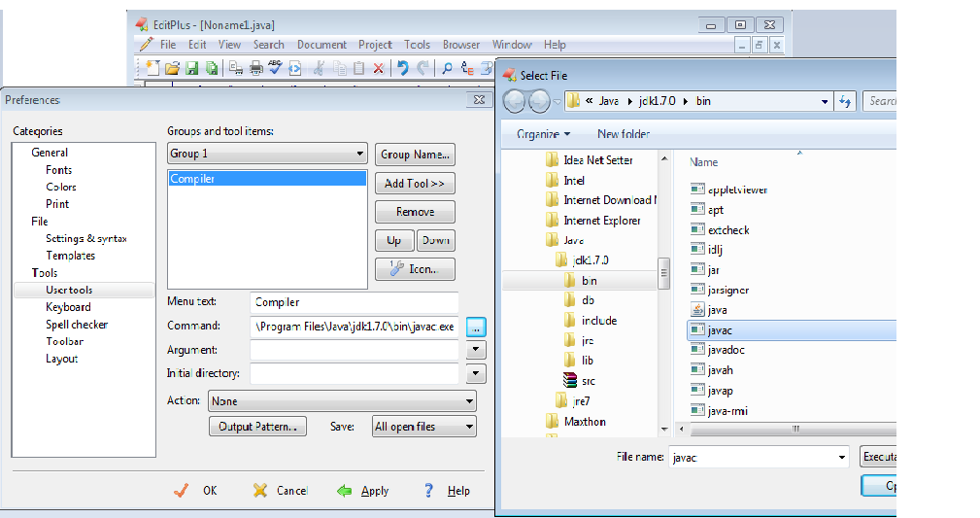Image resolution: width=980 pixels, height=518 pixels.
Task: Select Spell checker category
Action: 77,324
